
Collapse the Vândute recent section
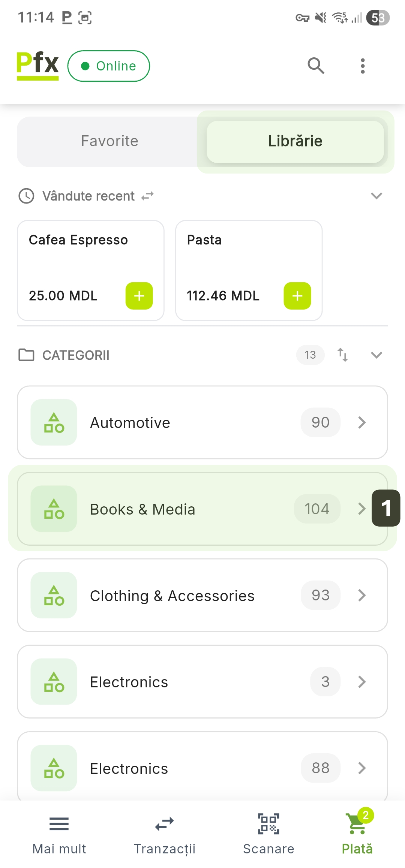[x=376, y=196]
